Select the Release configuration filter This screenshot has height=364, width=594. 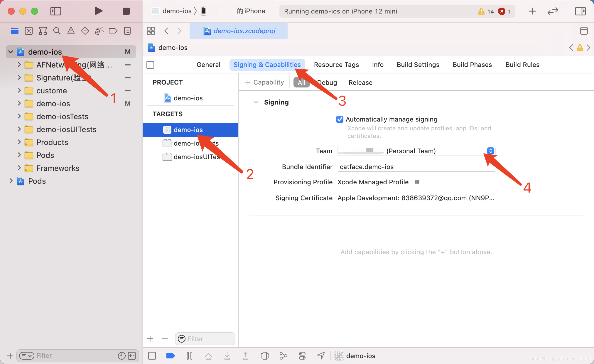click(x=360, y=82)
